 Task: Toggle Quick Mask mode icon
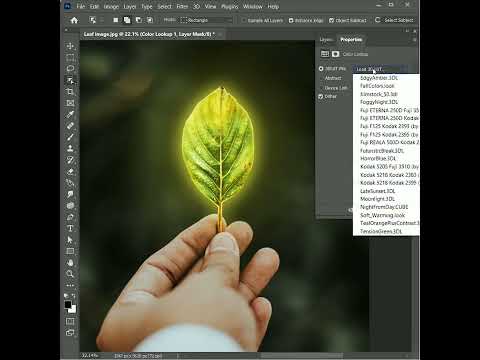pos(70,321)
